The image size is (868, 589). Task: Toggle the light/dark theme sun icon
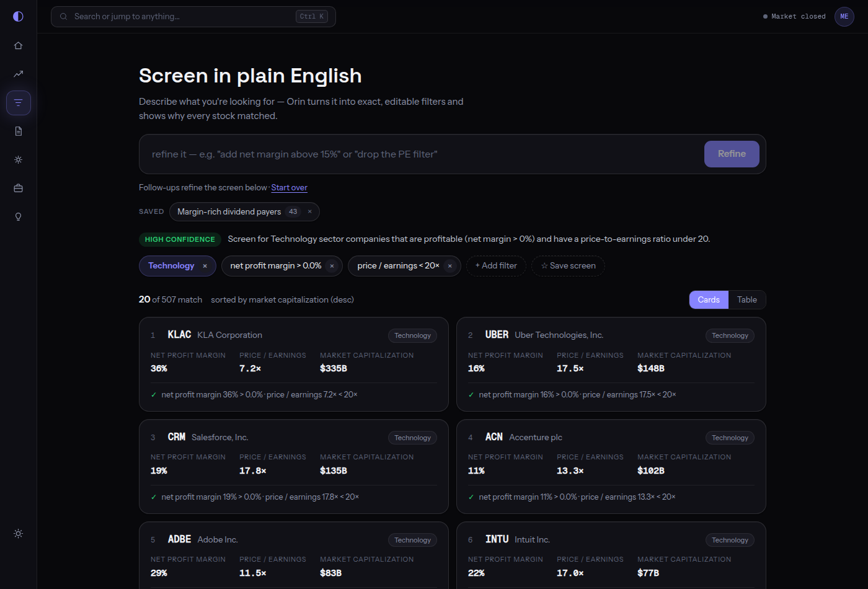point(18,533)
